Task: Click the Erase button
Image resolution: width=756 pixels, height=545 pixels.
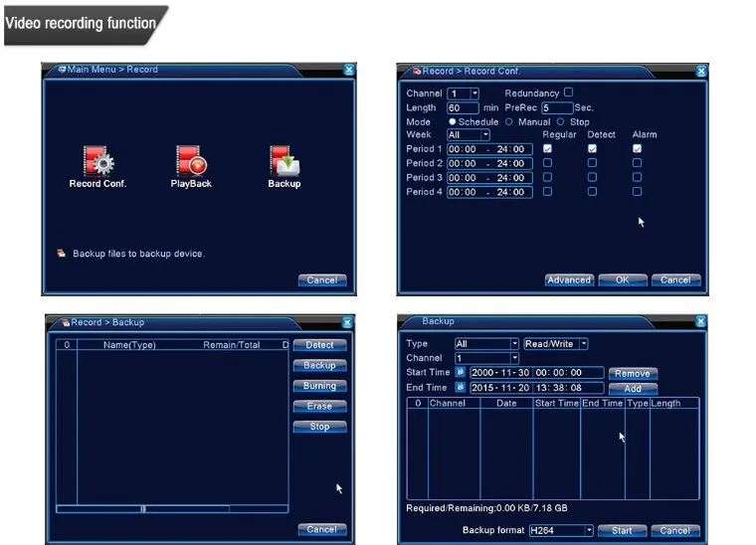Action: tap(319, 406)
